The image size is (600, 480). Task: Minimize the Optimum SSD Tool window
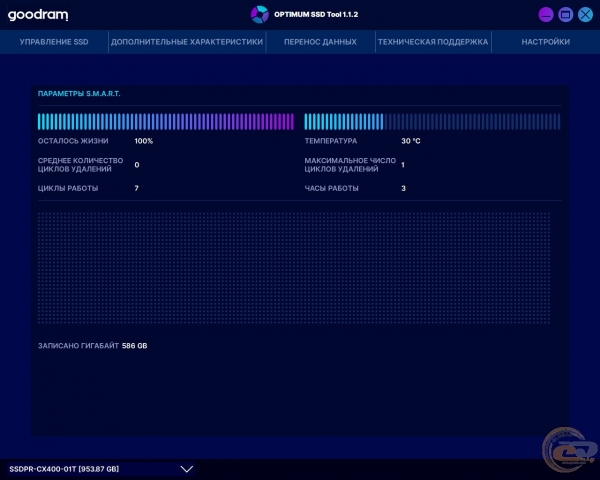click(x=546, y=15)
